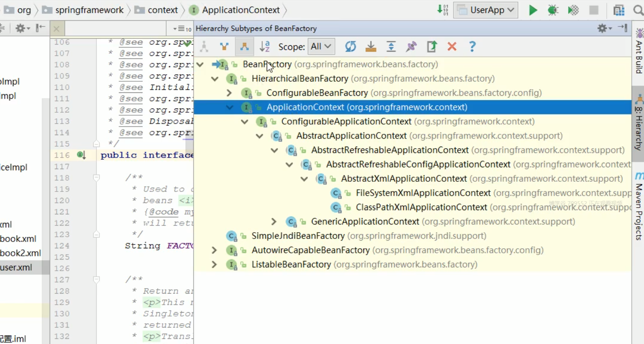Close the hierarchy view via red X

coord(452,47)
